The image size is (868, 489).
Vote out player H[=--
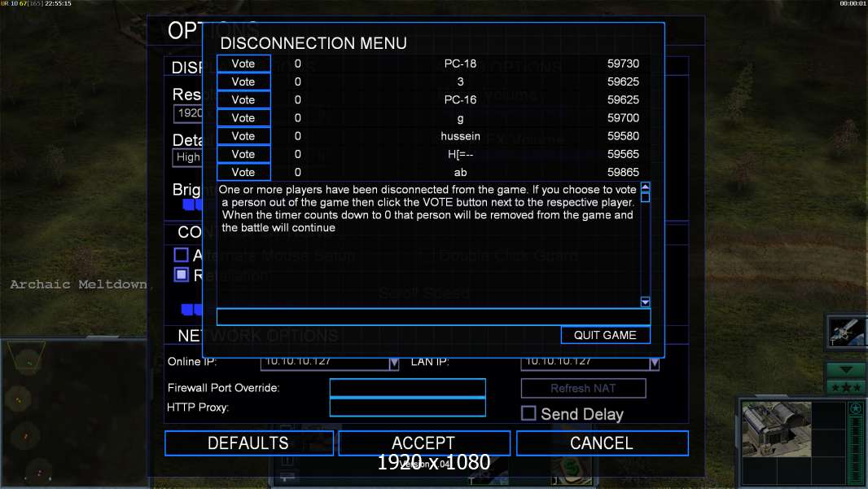pos(243,155)
